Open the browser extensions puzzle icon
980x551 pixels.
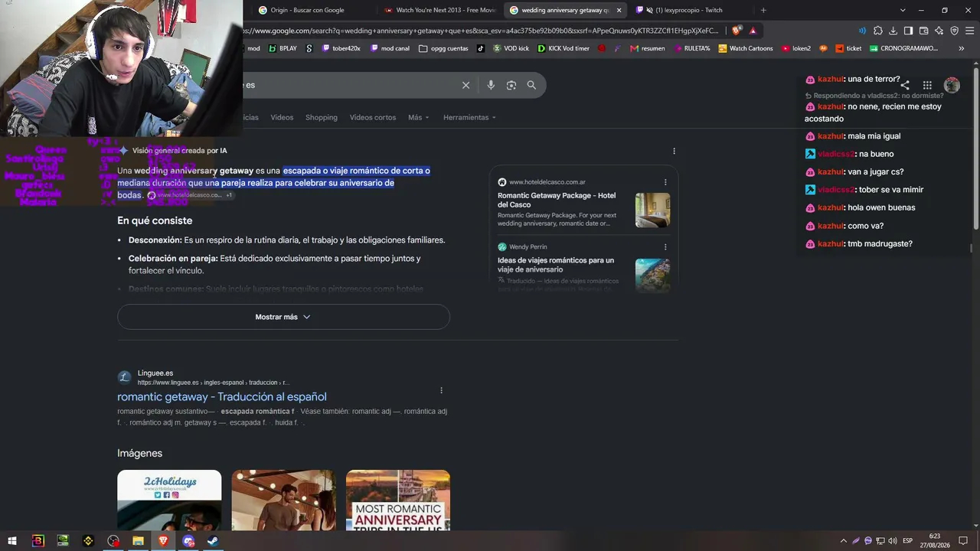coord(878,31)
